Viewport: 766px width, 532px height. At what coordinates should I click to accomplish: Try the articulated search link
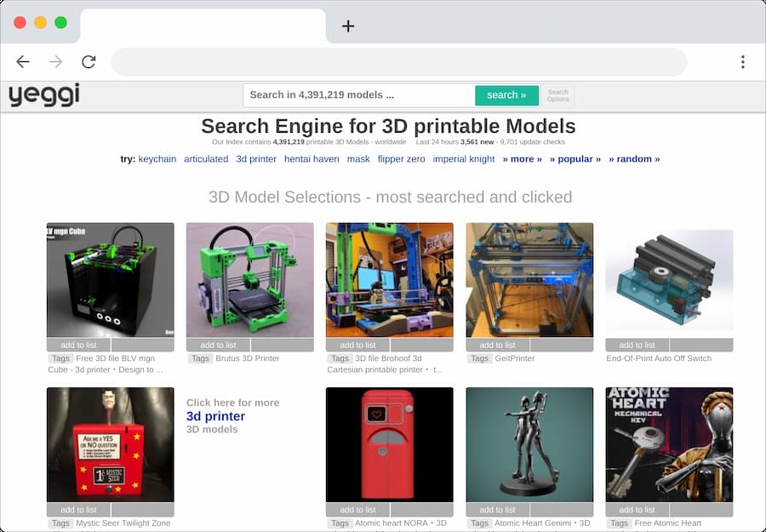pos(206,159)
